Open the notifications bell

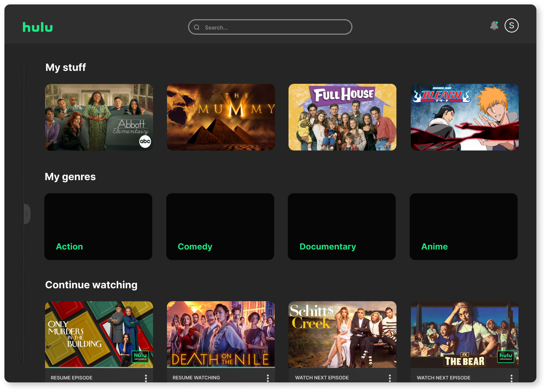tap(494, 25)
